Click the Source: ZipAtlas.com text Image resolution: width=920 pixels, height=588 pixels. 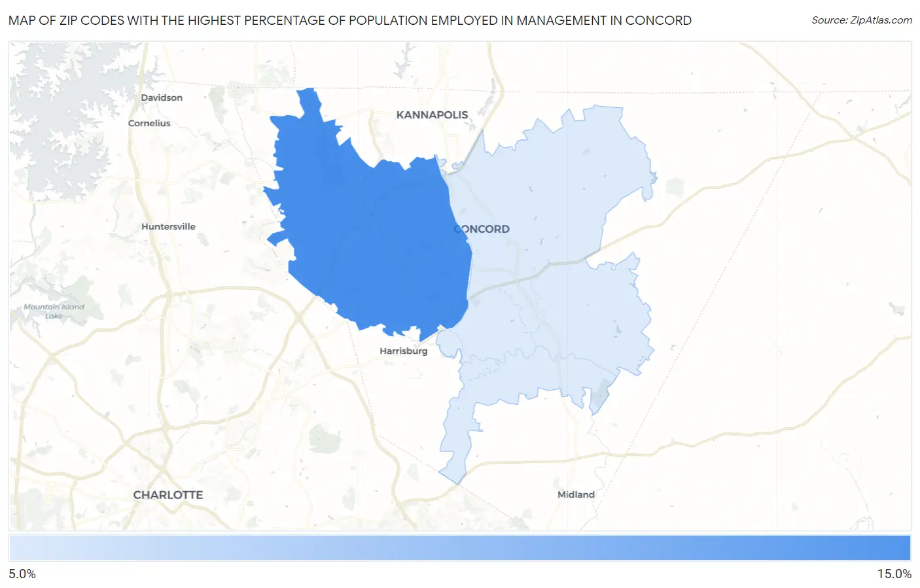pyautogui.click(x=862, y=20)
